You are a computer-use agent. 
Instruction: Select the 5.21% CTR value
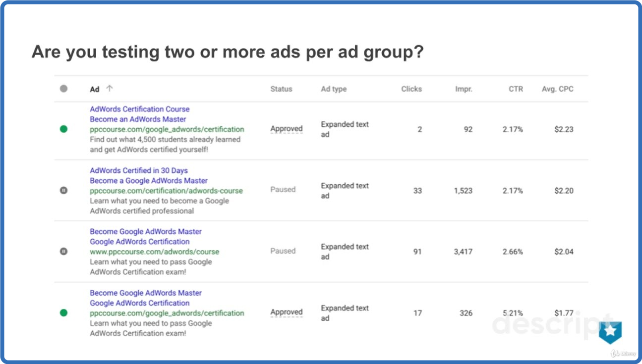(x=513, y=313)
